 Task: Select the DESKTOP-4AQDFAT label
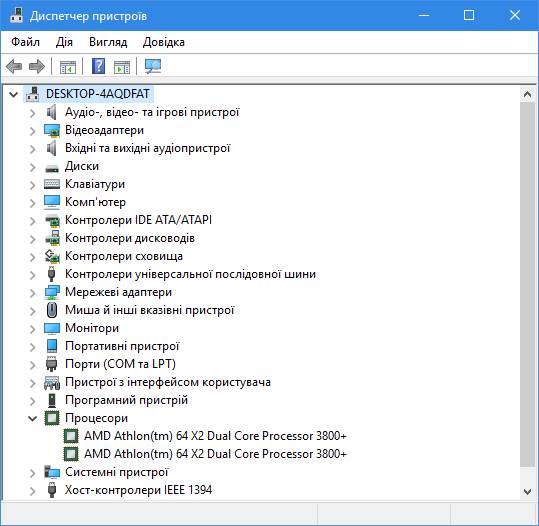98,94
